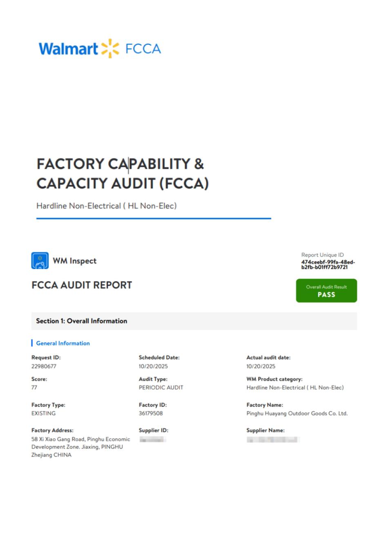
Task: Click the EXISTING factory type value
Action: pos(43,413)
